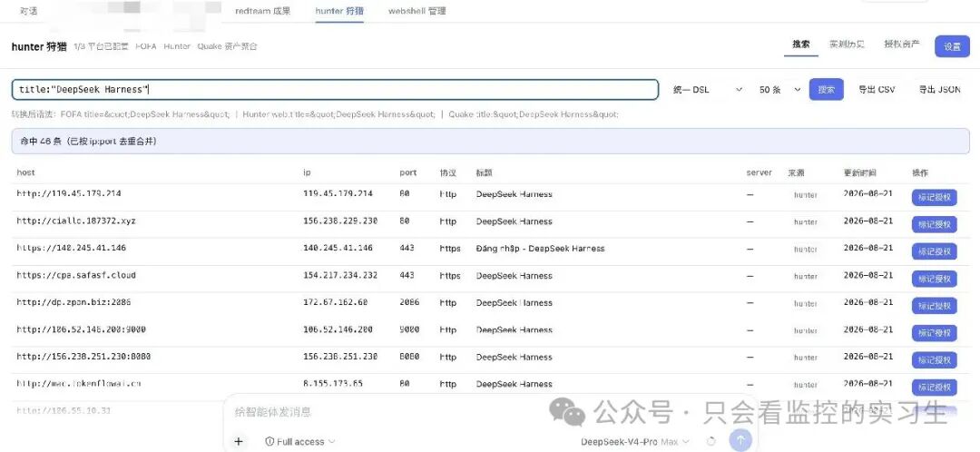Click the port column header
Viewport: 980px width, 452px height.
click(x=408, y=172)
